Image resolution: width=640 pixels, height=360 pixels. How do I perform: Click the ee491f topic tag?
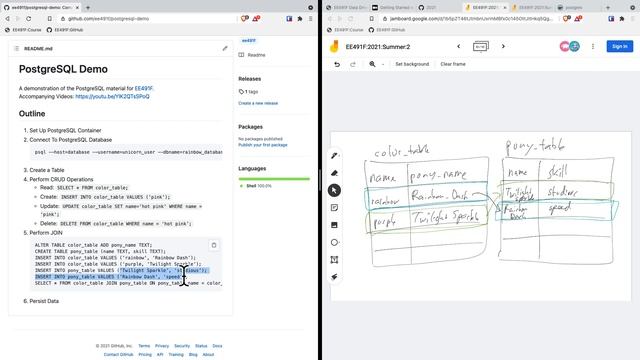[249, 40]
